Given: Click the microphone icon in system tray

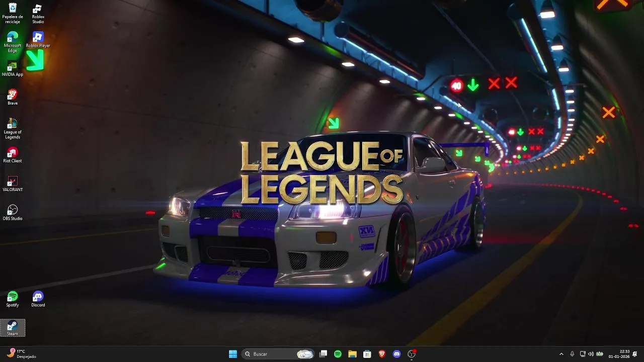Looking at the screenshot, I should coord(572,354).
